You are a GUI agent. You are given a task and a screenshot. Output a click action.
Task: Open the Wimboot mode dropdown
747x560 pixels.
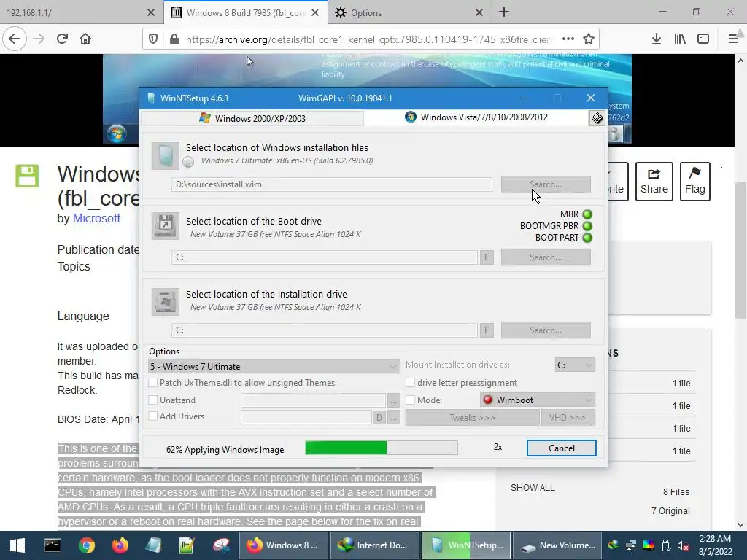pyautogui.click(x=537, y=400)
